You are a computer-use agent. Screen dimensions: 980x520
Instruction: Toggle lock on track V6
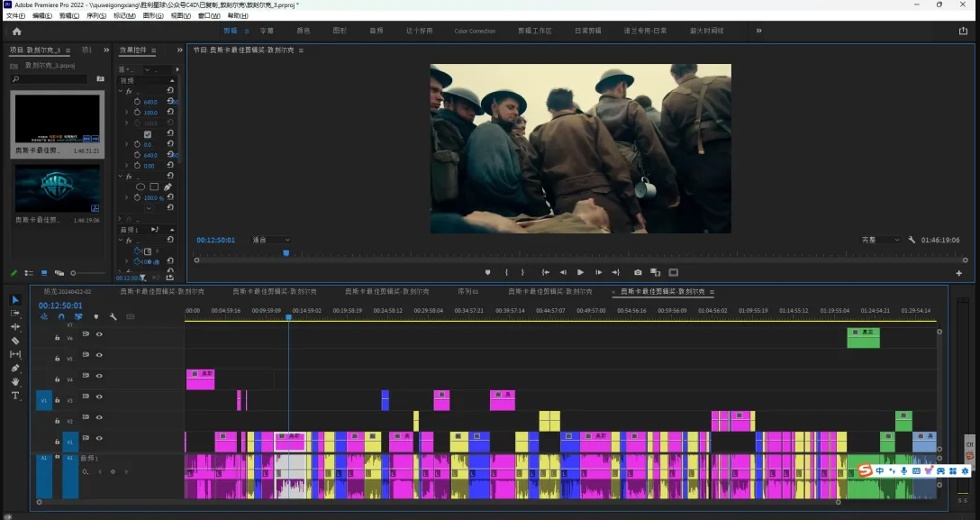pos(58,338)
